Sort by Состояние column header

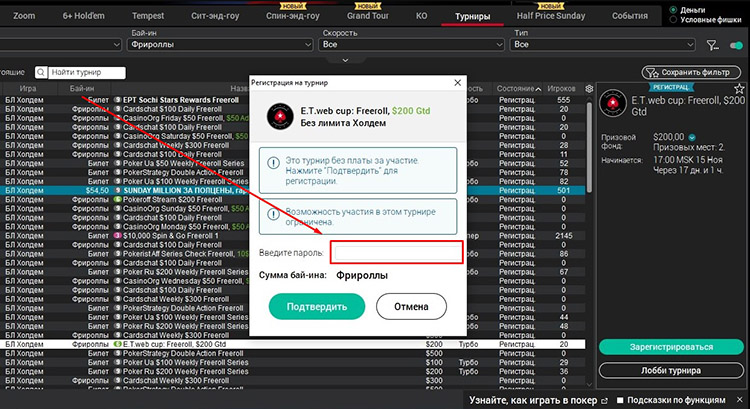(x=518, y=88)
